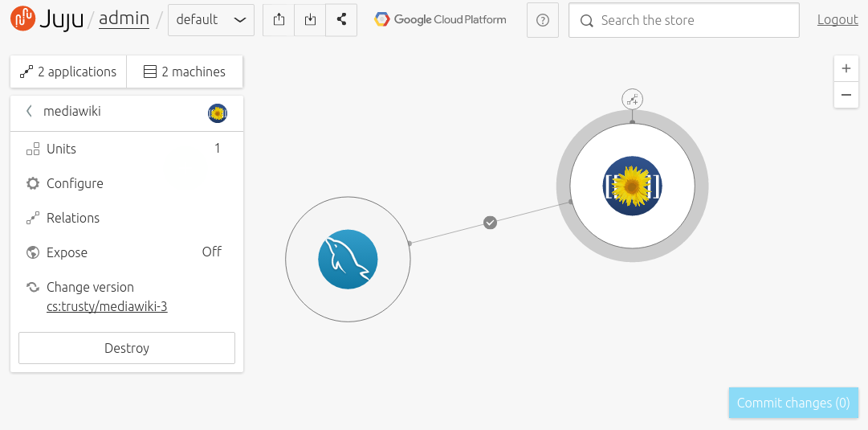Open the Expose section
Screen dimensions: 868x430
[x=127, y=252]
